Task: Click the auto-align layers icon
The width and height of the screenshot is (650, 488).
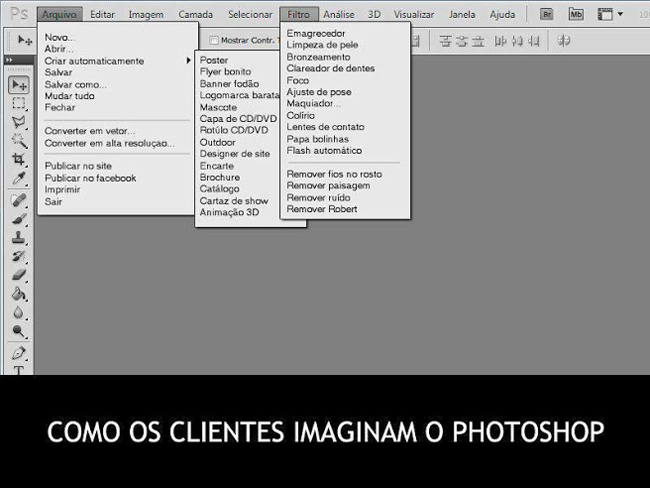Action: (x=564, y=41)
